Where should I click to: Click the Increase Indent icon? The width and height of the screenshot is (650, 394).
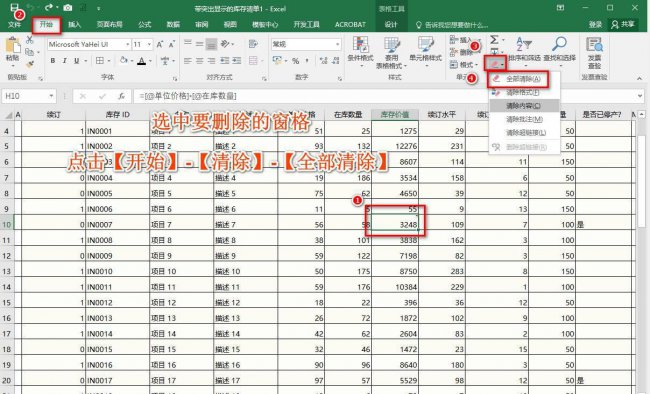(x=237, y=61)
